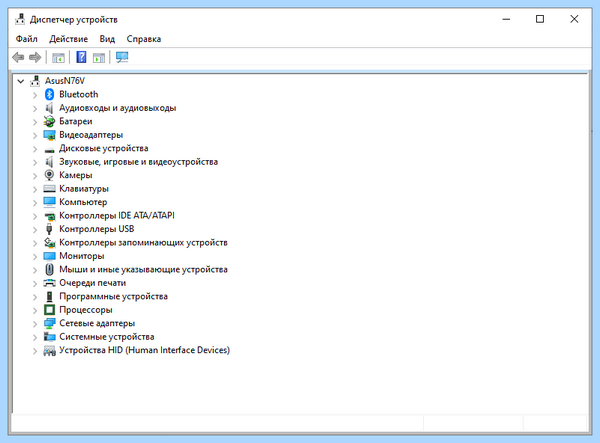Viewport: 600px width, 443px height.
Task: Select Устройства HID (Human Interface Devices) label
Action: click(144, 350)
